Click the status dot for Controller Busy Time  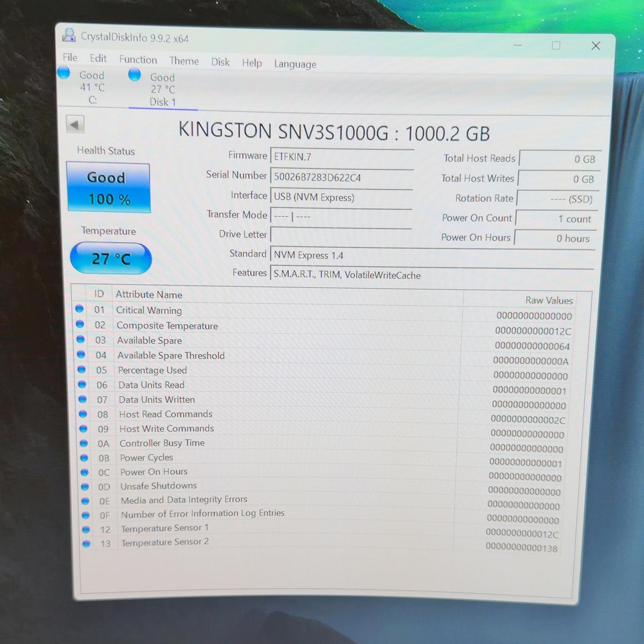[x=84, y=443]
